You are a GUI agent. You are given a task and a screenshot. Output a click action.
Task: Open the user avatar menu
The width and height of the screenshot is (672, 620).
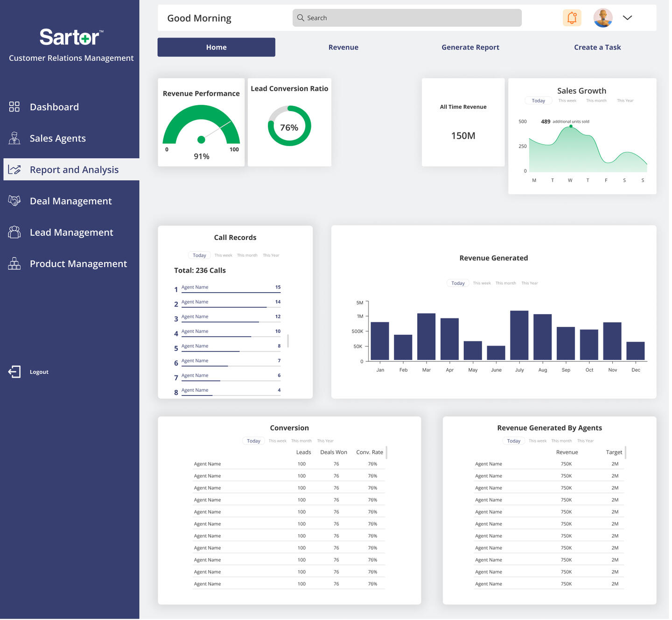pyautogui.click(x=602, y=18)
